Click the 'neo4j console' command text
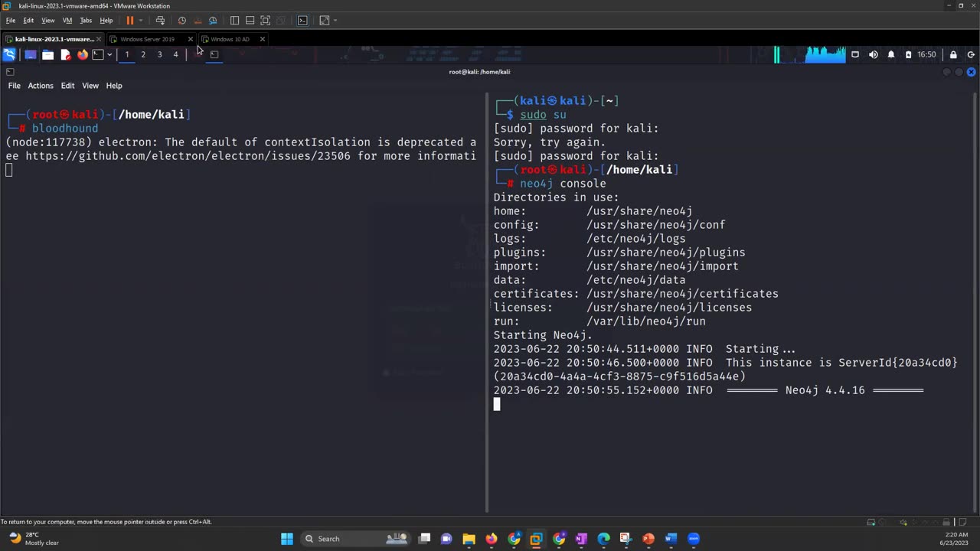This screenshot has height=551, width=980. click(563, 184)
